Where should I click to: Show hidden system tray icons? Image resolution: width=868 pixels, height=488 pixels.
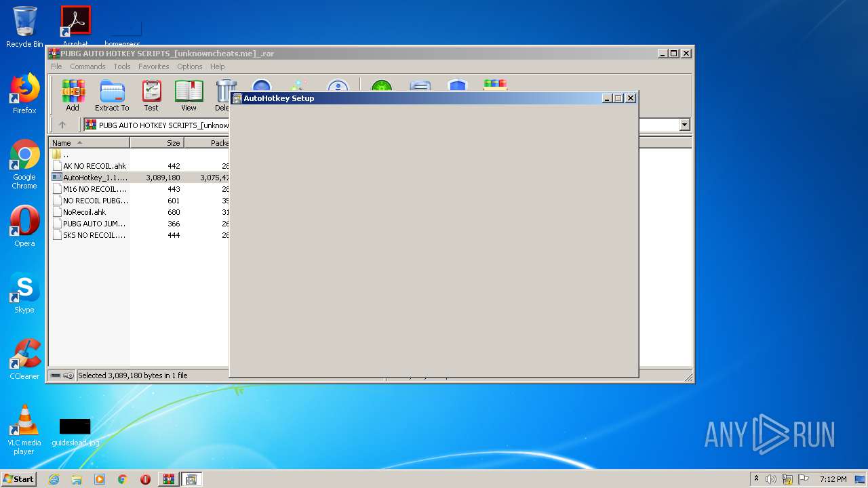[x=757, y=479]
